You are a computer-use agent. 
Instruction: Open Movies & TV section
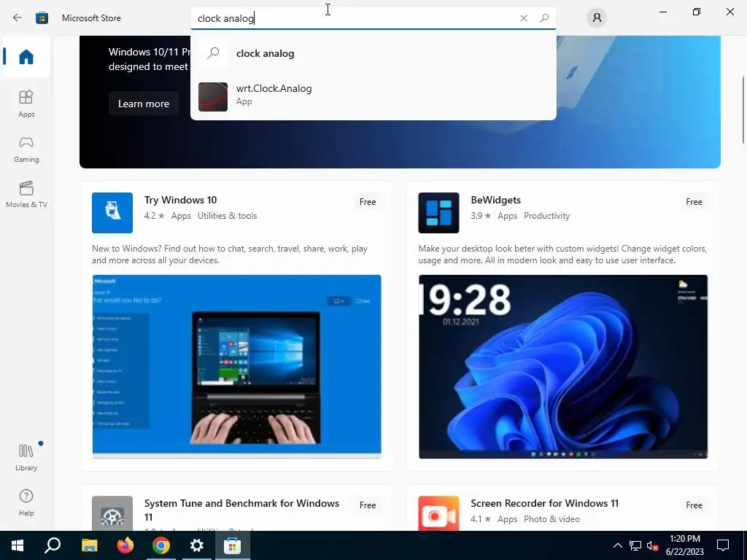tap(26, 194)
